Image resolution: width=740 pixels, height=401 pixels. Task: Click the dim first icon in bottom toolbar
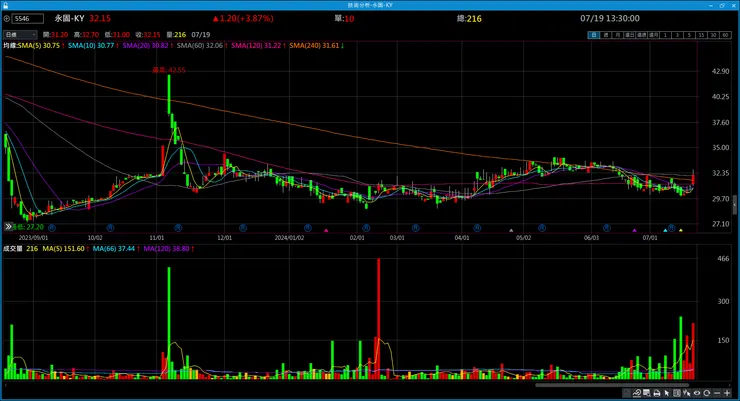pyautogui.click(x=627, y=393)
